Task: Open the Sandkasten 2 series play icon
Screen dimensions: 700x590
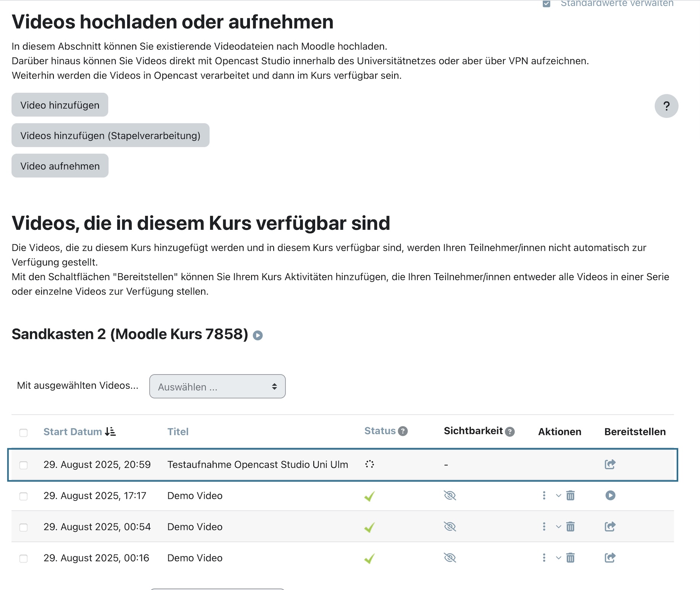Action: point(258,335)
